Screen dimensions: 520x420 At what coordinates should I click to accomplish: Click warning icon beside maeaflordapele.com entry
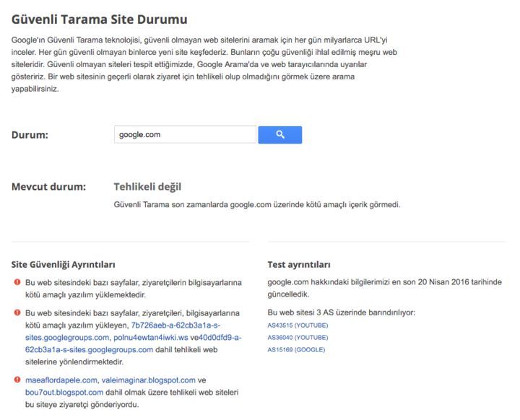coord(17,380)
